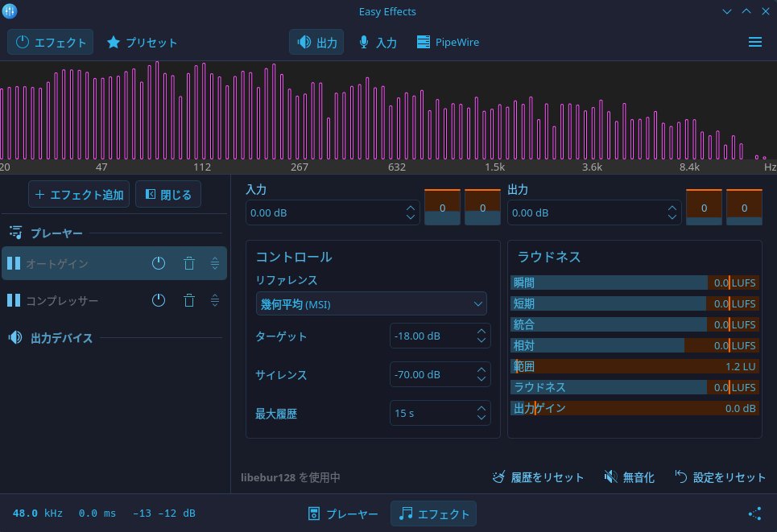Image resolution: width=777 pixels, height=532 pixels.
Task: Open the PipeWire tab
Action: 448,42
